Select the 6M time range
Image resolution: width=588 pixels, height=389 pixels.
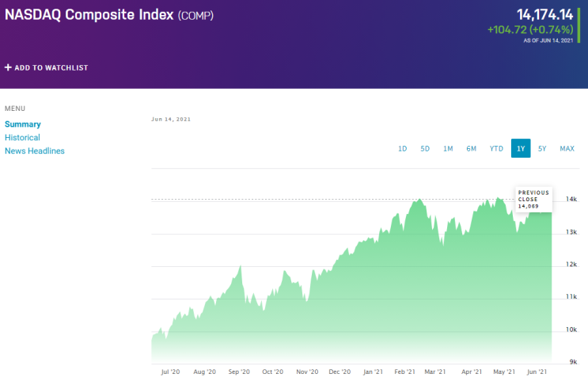[x=471, y=149]
